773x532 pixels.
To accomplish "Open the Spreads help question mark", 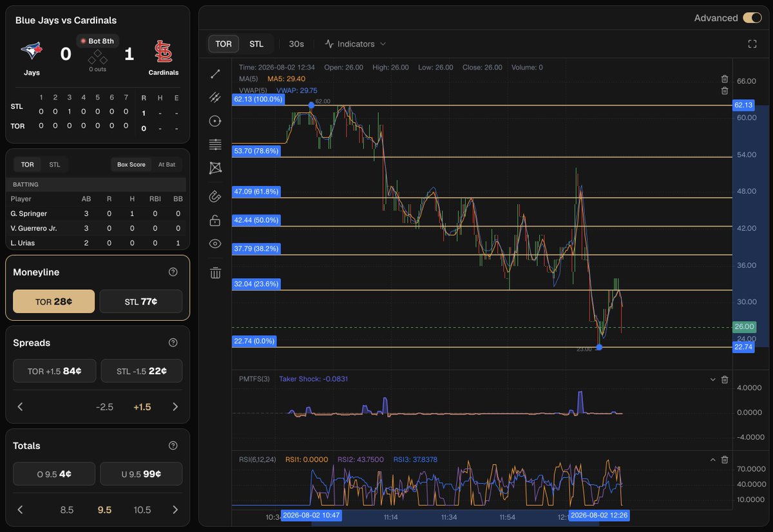I will [173, 343].
